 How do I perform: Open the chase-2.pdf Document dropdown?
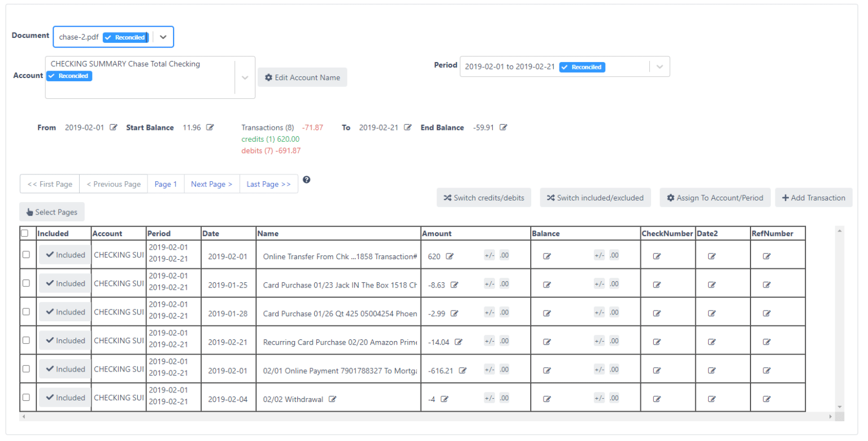164,37
